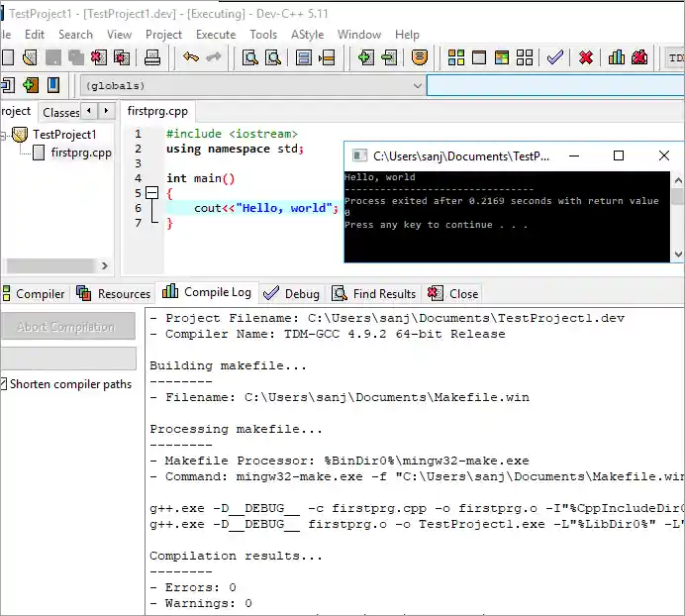The height and width of the screenshot is (616, 685).
Task: Stop execution using the red X toolbar icon
Action: [586, 57]
